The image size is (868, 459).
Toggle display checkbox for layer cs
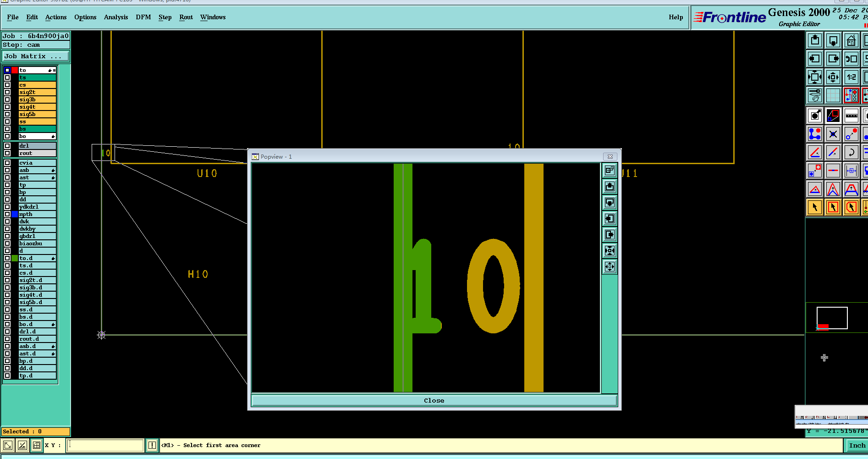pos(7,85)
